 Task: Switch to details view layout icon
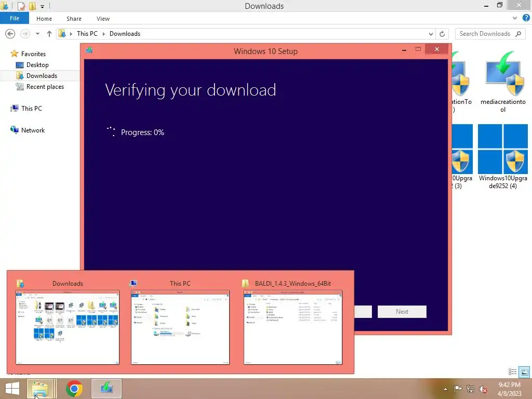(512, 372)
